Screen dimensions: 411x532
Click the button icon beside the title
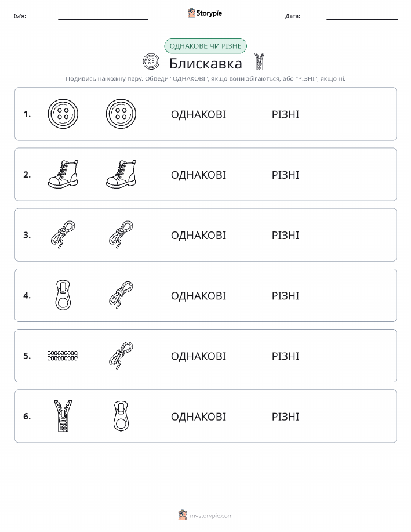pyautogui.click(x=151, y=61)
